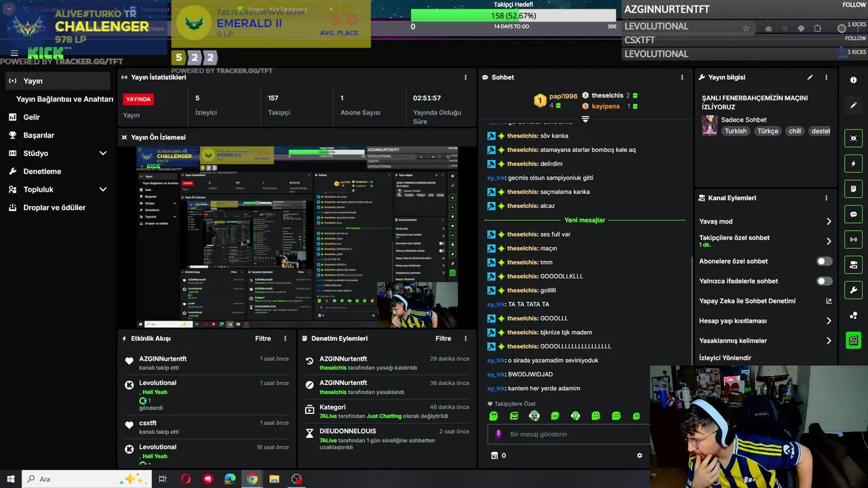Click DIEUDONNELOUIS entry in Denetim Eylemleri
The width and height of the screenshot is (868, 488).
coord(387,439)
